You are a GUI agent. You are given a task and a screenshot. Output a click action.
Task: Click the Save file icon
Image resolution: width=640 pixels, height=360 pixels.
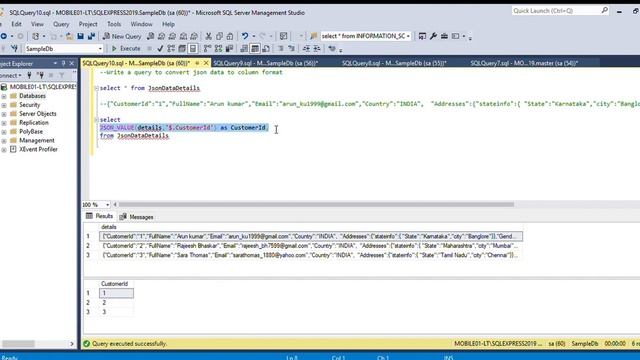[x=80, y=36]
